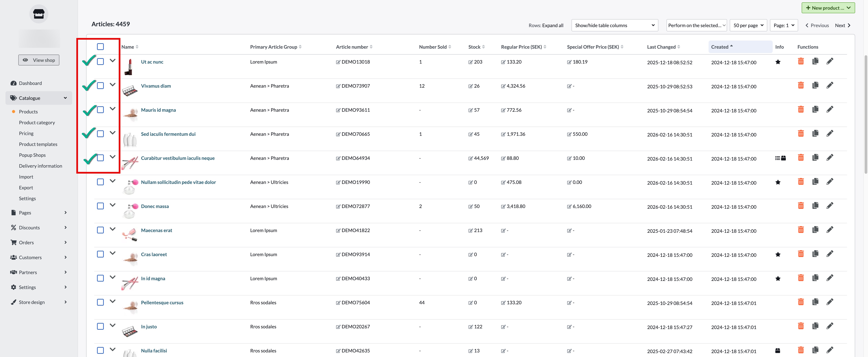This screenshot has width=868, height=357.
Task: Click the shop logo icon at top of sidebar
Action: click(39, 14)
